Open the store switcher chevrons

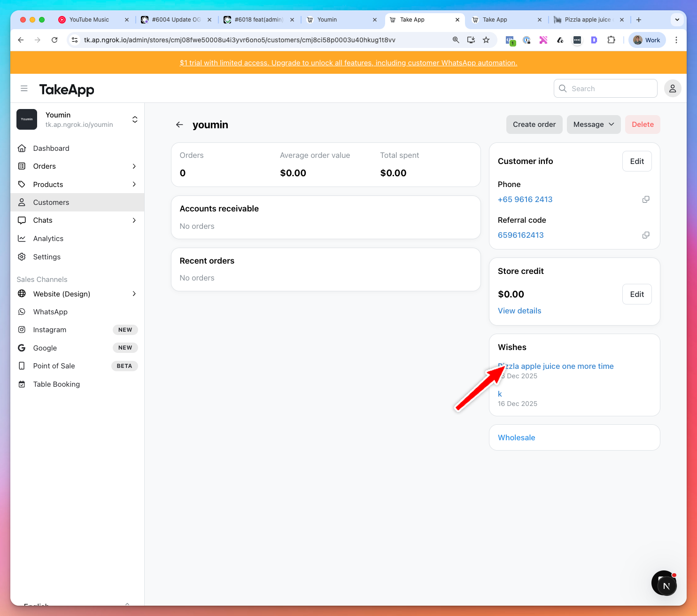click(135, 119)
